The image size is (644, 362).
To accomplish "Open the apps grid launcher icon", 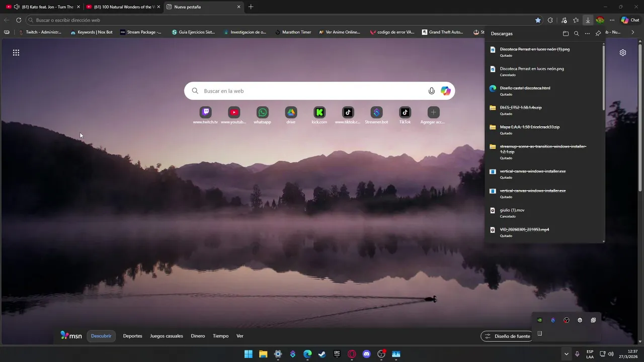I will (x=16, y=53).
